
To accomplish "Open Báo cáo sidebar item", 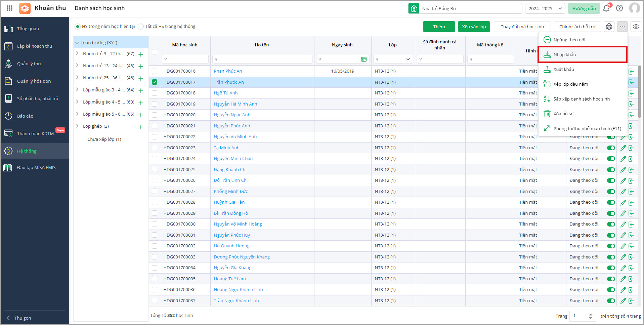I will click(x=35, y=116).
